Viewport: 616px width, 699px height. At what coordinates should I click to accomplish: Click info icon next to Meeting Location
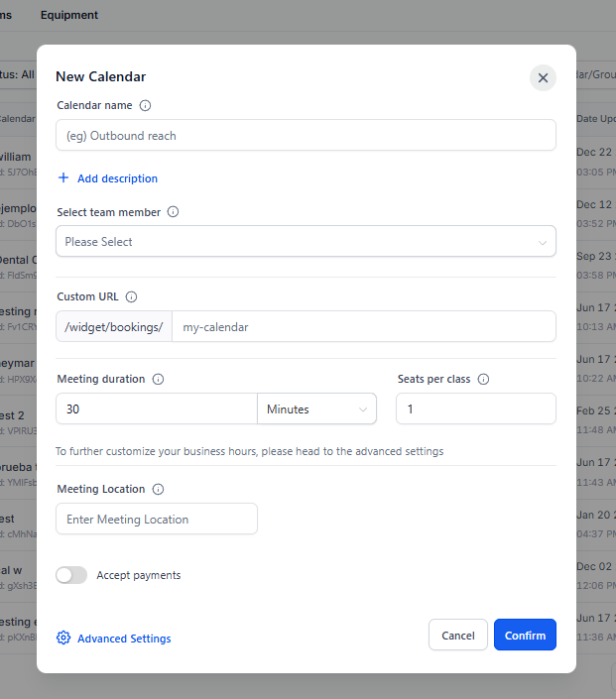pos(158,489)
